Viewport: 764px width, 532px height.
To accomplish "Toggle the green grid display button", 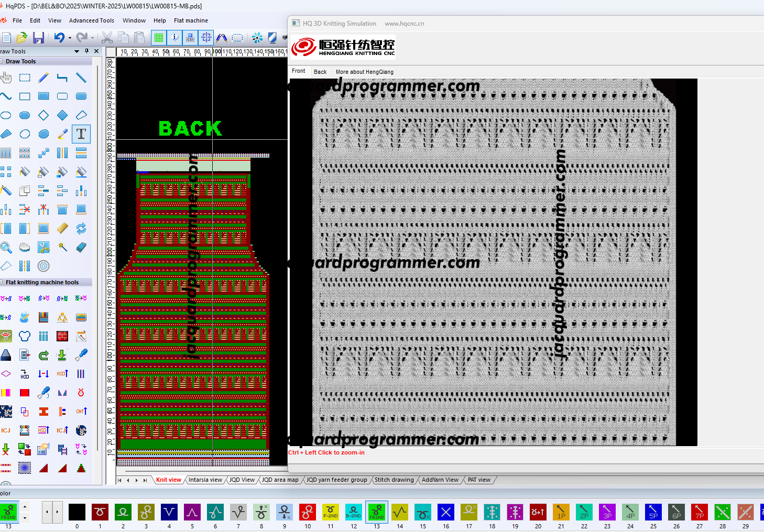I will point(159,38).
